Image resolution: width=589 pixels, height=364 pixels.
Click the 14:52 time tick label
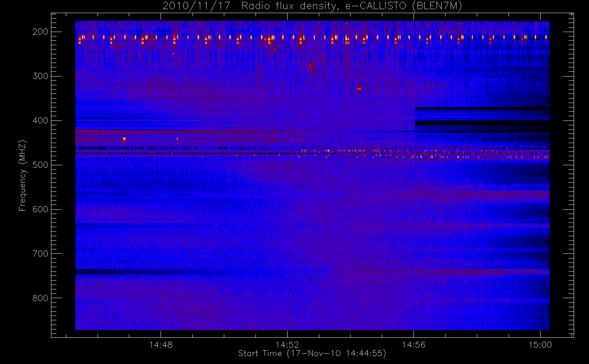coord(287,345)
